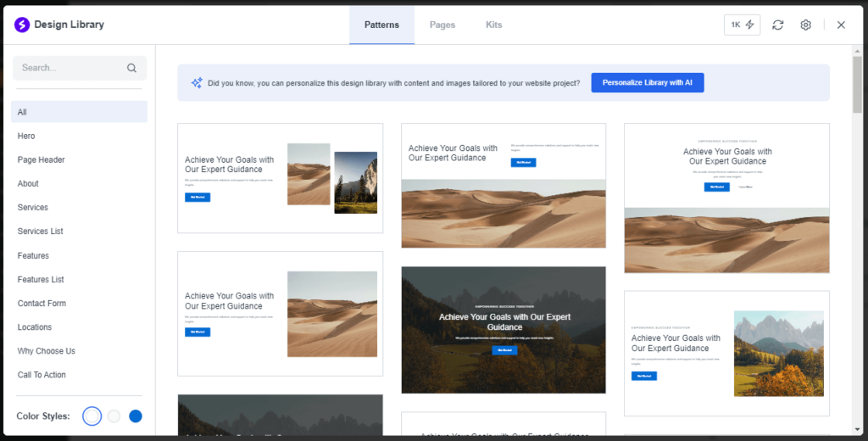Click the search magnifier icon

point(131,68)
